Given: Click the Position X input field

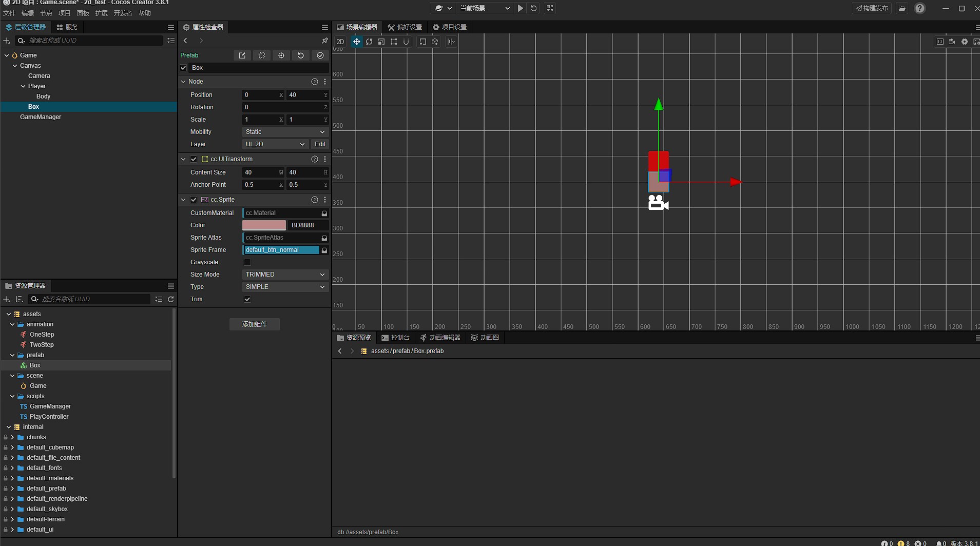Looking at the screenshot, I should [x=263, y=95].
